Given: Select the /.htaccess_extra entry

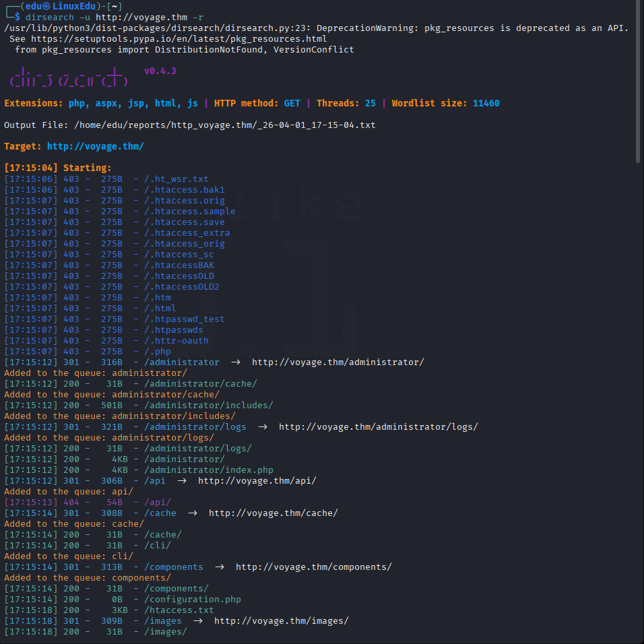Looking at the screenshot, I should click(x=187, y=233).
